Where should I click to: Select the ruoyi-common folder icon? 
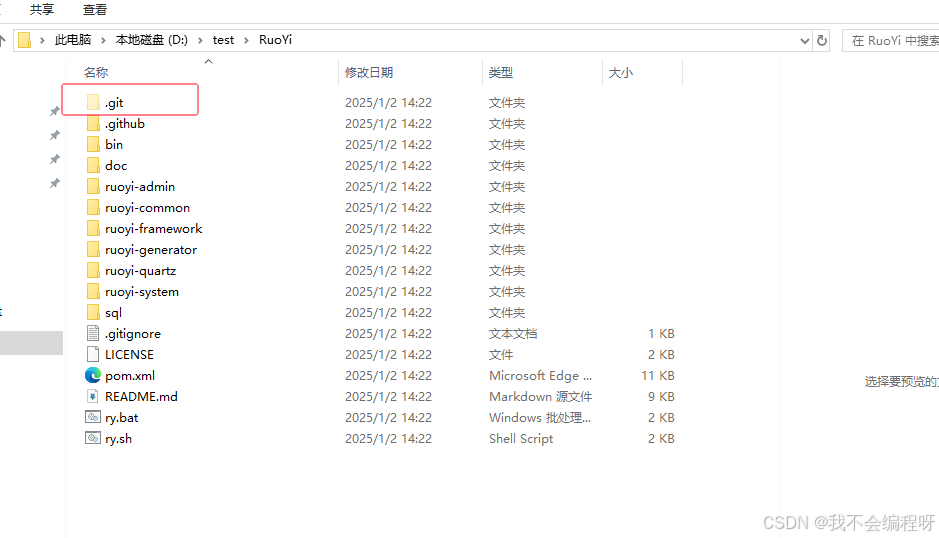(x=93, y=207)
